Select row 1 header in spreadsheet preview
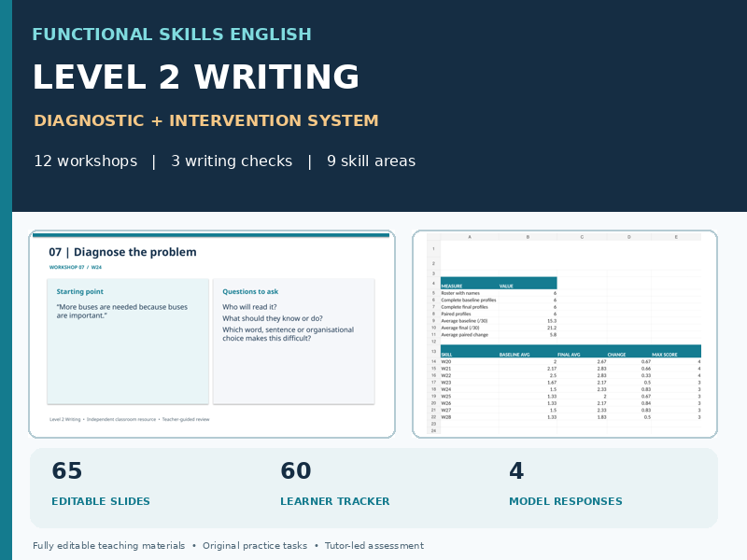Viewport: 747px width, 560px height. 433,249
